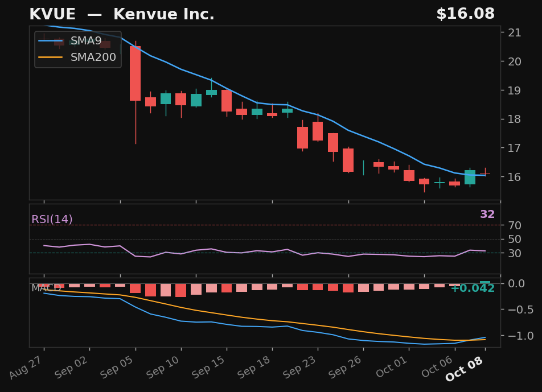Click the 17 price axis label
The image size is (542, 392).
(514, 148)
